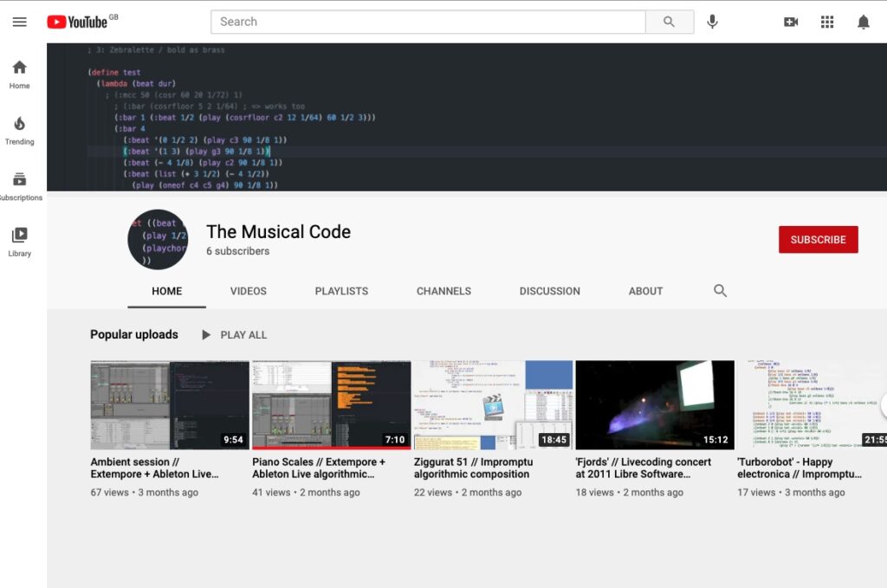Open Fjords livecoding concert thumbnail
The image size is (887, 588).
(x=655, y=404)
